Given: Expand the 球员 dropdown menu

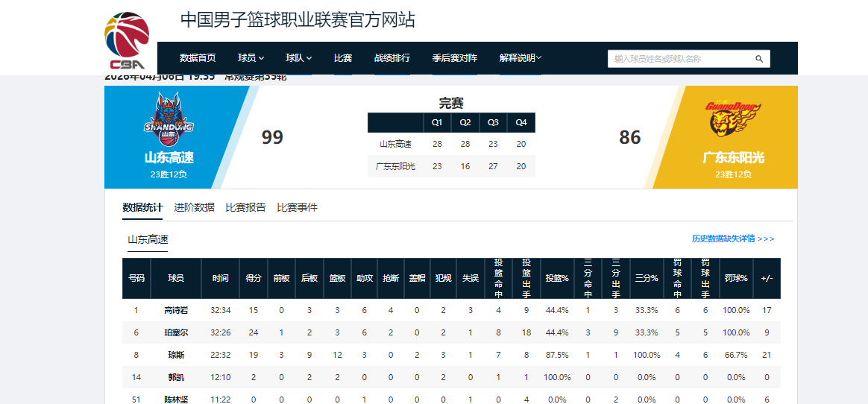Looking at the screenshot, I should click(251, 58).
